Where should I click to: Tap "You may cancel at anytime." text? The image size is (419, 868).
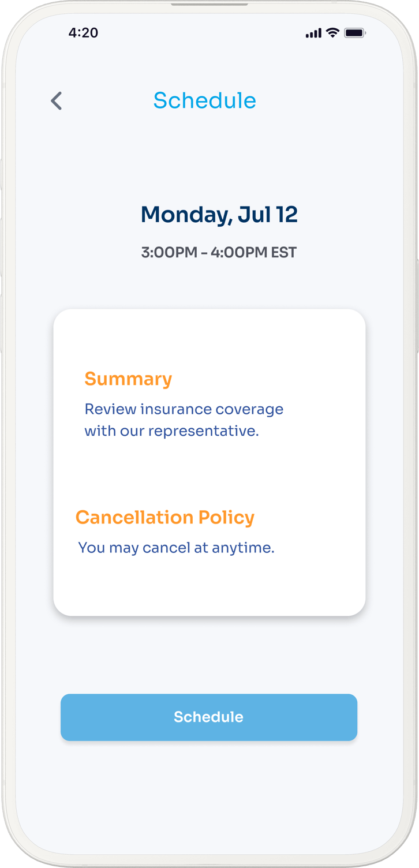click(x=176, y=548)
